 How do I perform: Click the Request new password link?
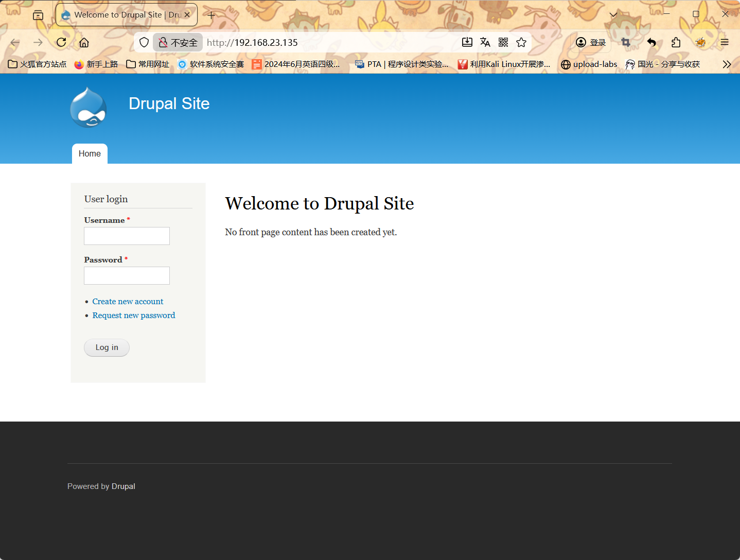click(x=134, y=316)
